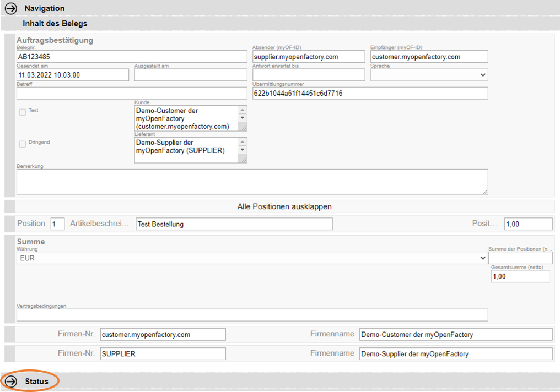Focus the Ausgestellt am field
Viewport: 560px width, 392px height.
(x=191, y=75)
